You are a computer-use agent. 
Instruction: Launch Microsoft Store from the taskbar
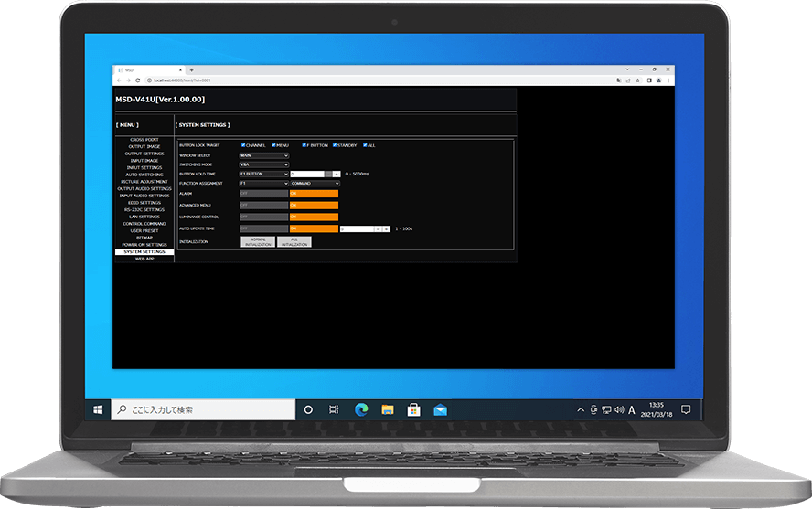point(413,410)
